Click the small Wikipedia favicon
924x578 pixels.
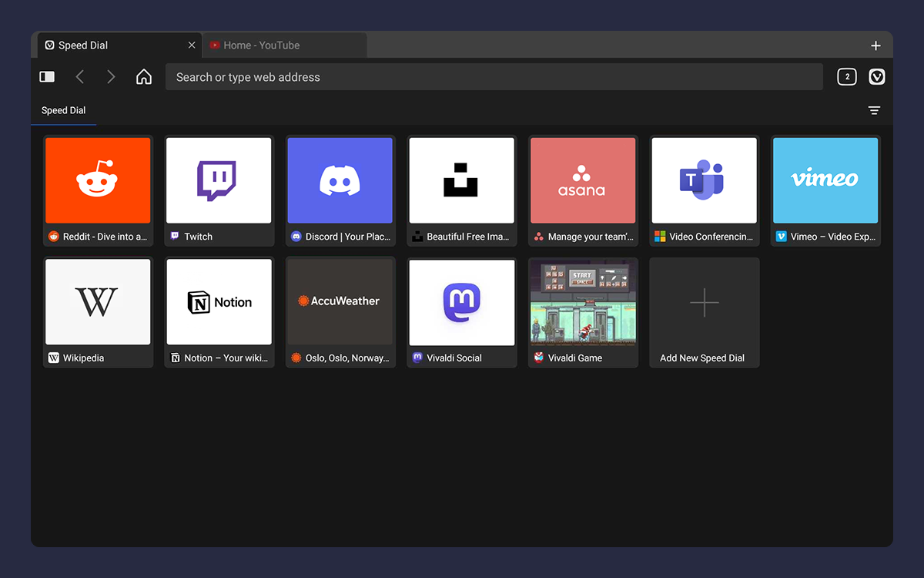coord(54,358)
